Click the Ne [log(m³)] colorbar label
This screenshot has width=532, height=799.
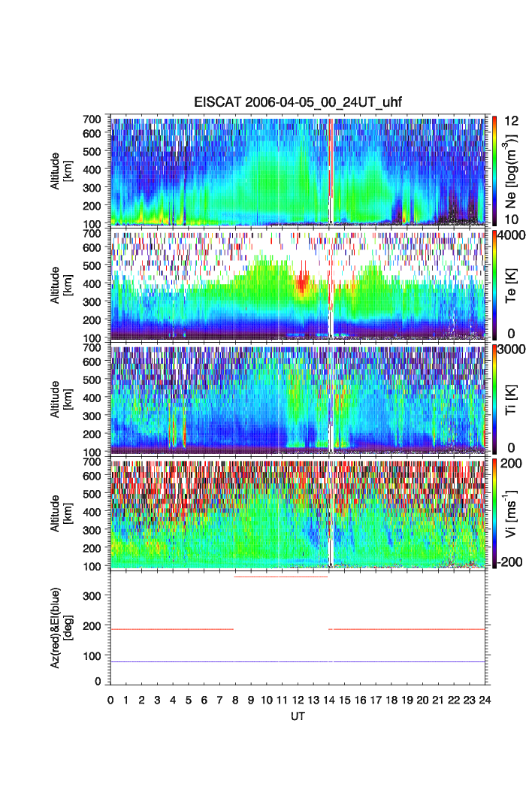(x=513, y=170)
